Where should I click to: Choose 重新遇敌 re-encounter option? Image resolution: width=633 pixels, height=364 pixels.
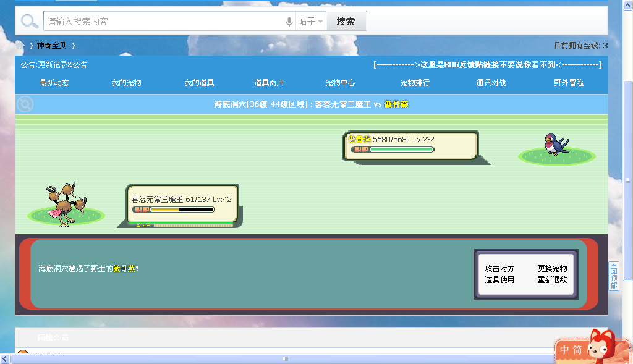click(x=552, y=280)
